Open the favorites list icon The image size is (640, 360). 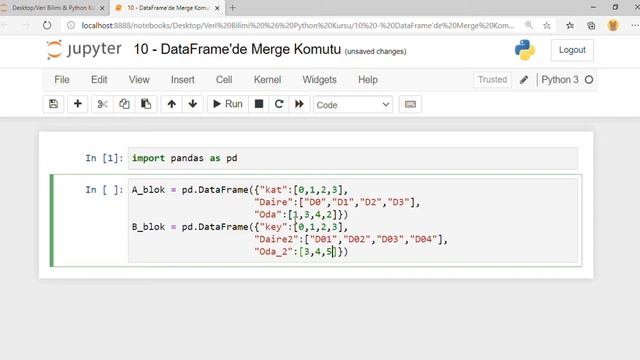coord(570,25)
